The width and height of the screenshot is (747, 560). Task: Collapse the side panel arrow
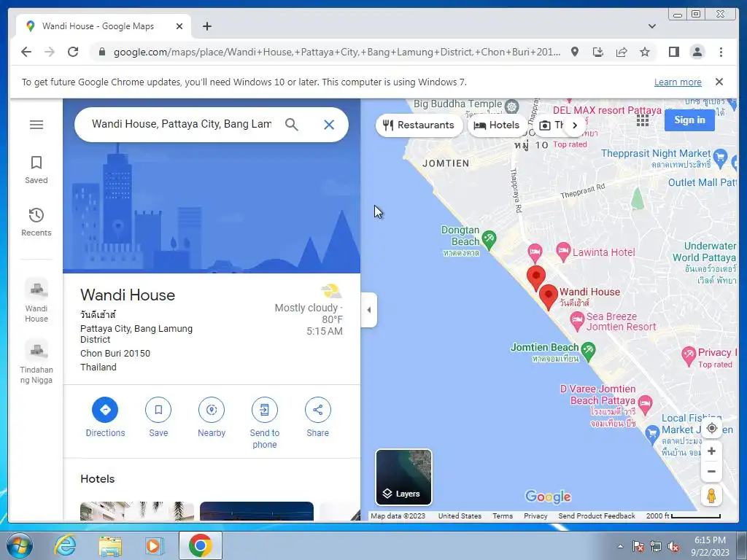[x=368, y=310]
